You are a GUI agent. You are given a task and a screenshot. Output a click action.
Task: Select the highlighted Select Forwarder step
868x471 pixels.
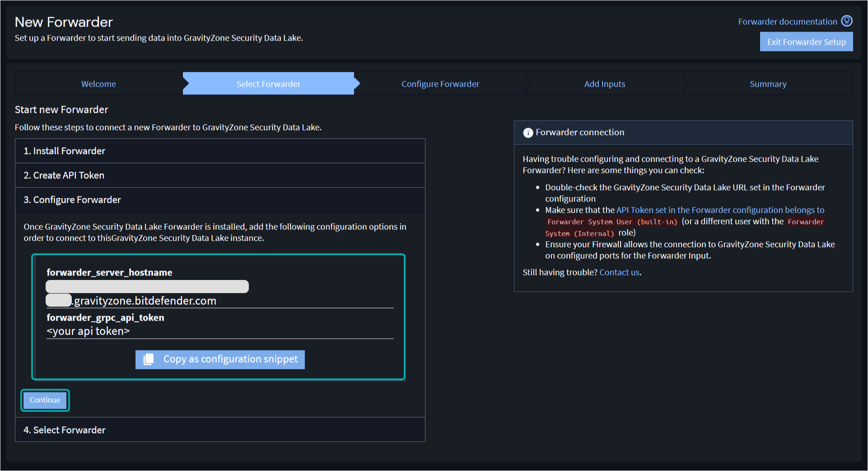coord(268,84)
